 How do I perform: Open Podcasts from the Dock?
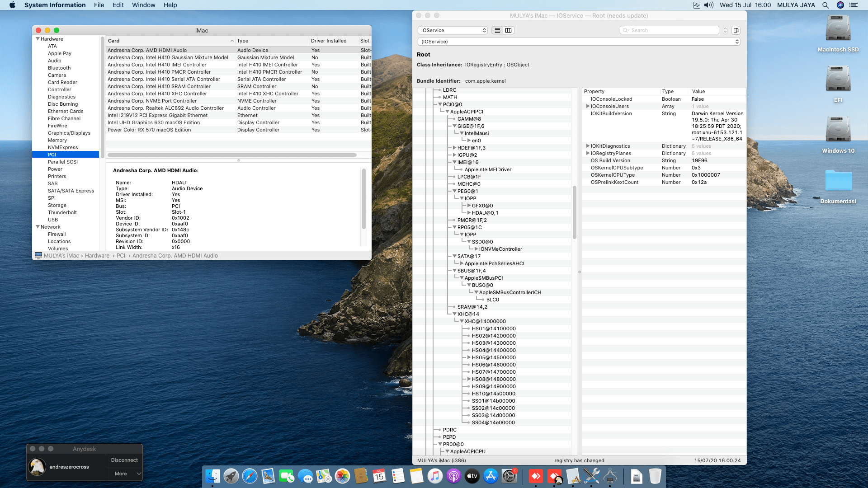453,476
